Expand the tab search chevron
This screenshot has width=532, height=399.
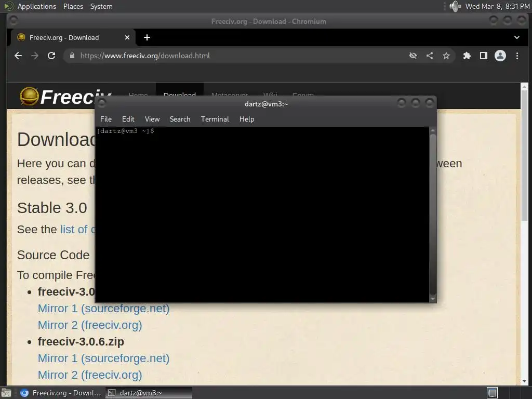(517, 37)
